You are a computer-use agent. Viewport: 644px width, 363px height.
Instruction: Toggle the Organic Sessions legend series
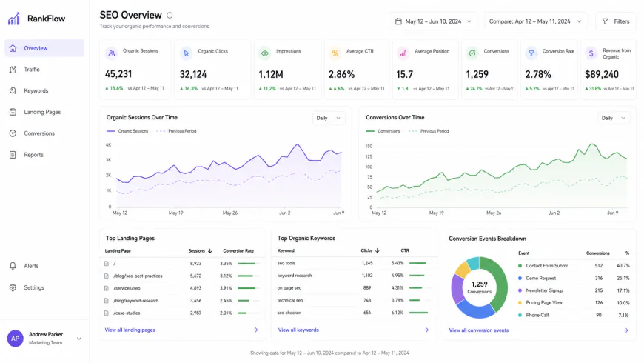coord(127,131)
